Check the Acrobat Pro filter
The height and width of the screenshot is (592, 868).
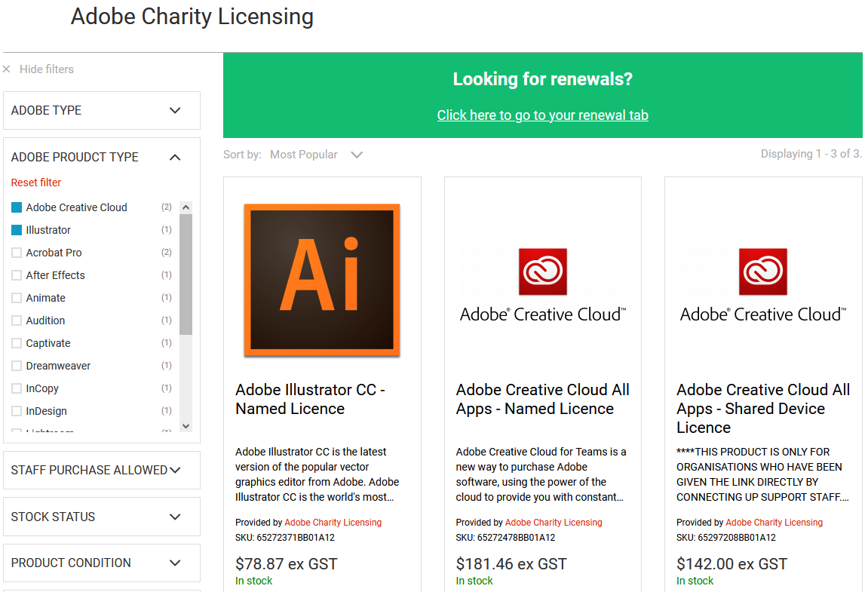click(x=17, y=253)
